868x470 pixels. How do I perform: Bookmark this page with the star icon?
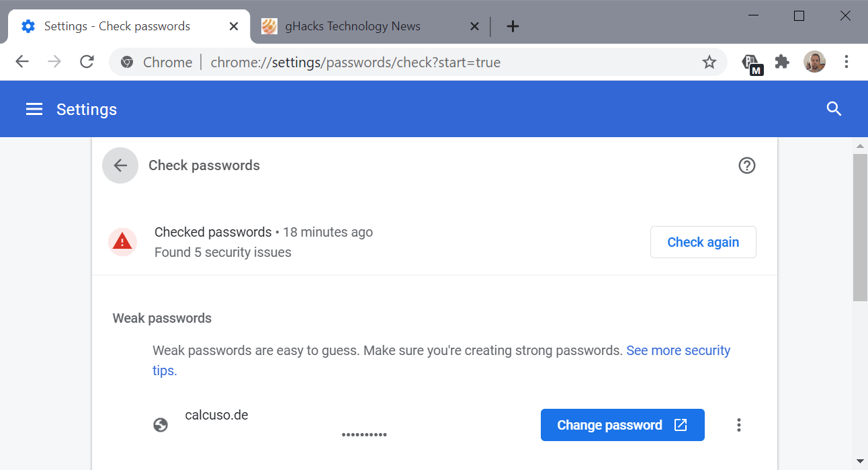[x=709, y=63]
